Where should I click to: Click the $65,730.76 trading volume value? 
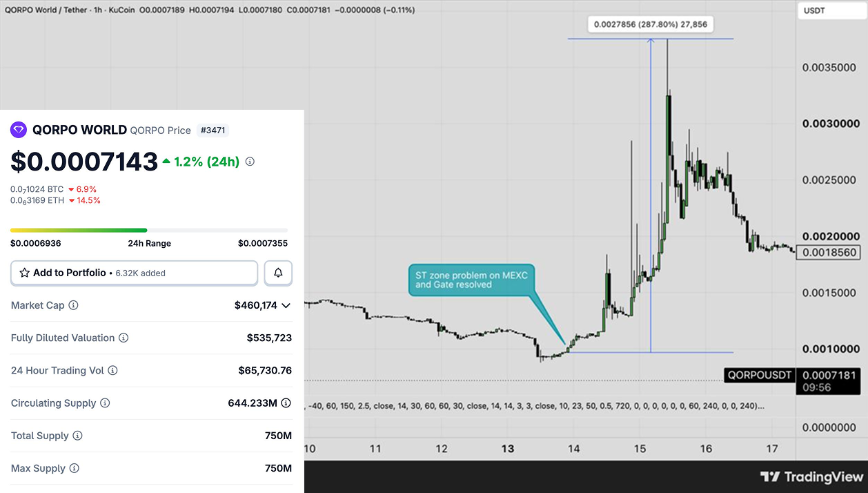point(265,370)
